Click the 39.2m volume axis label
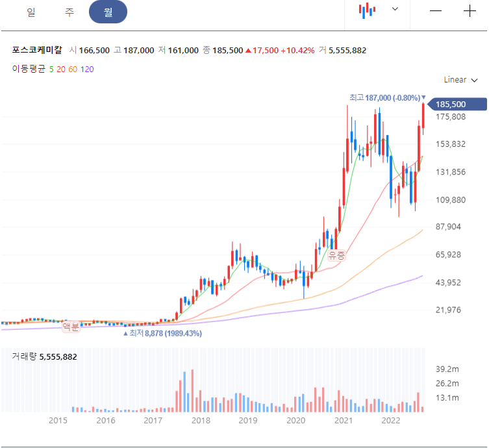Viewport: 489px width, 448px height. pyautogui.click(x=447, y=369)
